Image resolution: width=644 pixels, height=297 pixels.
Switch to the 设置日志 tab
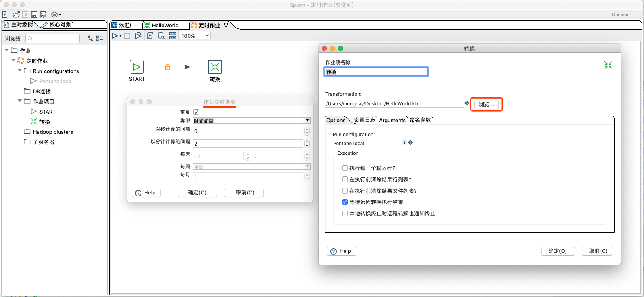point(364,120)
